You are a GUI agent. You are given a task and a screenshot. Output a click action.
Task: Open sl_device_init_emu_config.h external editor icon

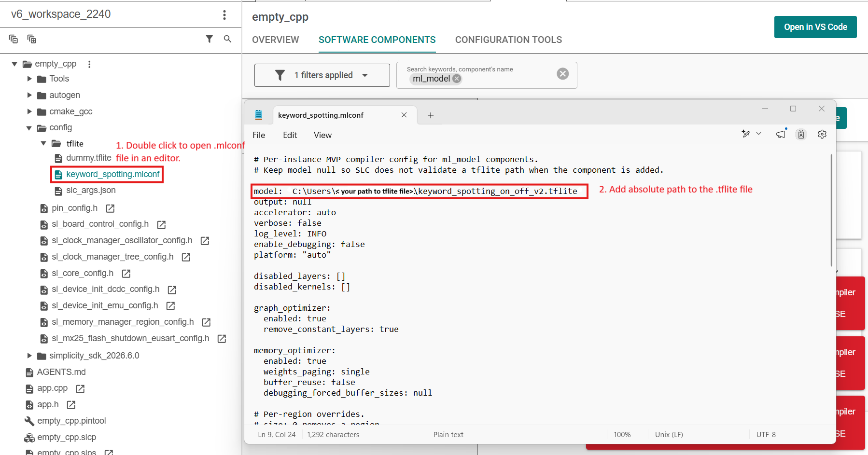170,306
